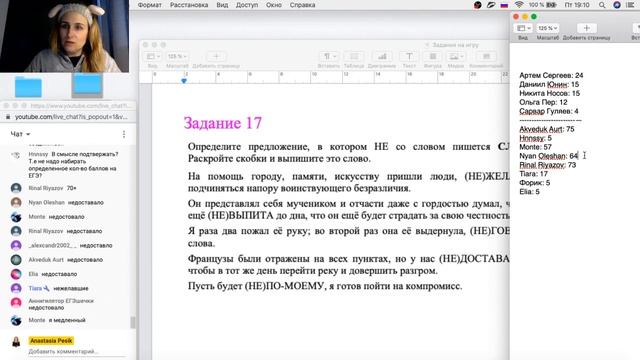
Task: Click the leaf-shaped status icon in menu bar
Action: [x=491, y=5]
